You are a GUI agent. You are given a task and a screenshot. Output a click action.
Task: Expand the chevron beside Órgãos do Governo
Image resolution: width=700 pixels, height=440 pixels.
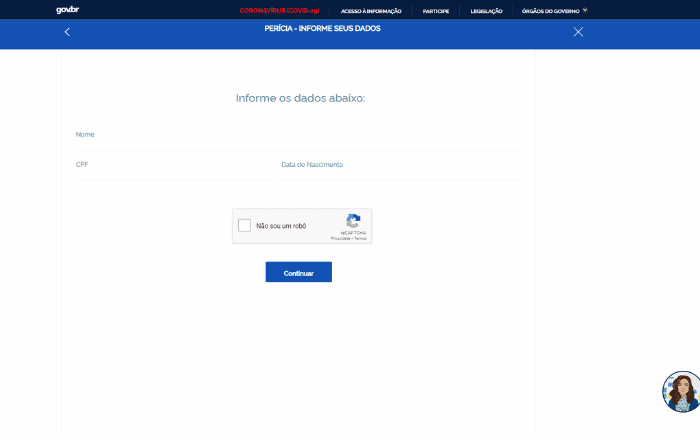pyautogui.click(x=585, y=10)
